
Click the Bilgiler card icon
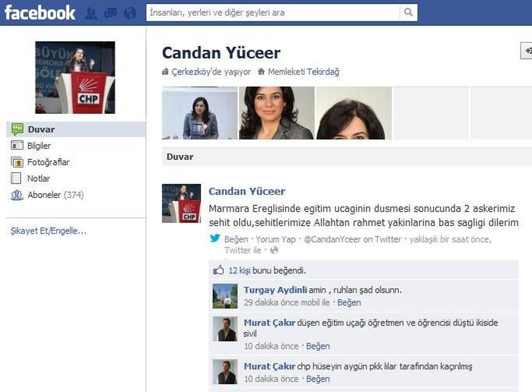(17, 145)
